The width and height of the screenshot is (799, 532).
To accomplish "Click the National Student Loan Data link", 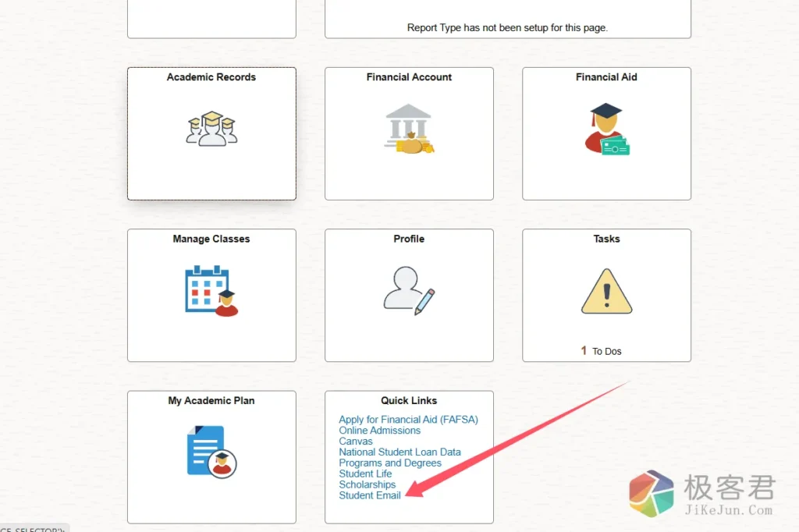I will click(x=399, y=452).
